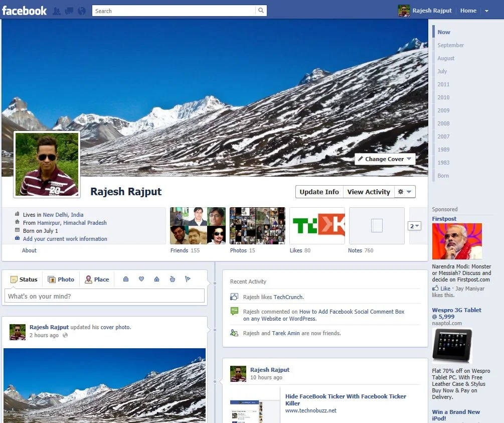Jump to 2010 on the timeline

(x=443, y=97)
